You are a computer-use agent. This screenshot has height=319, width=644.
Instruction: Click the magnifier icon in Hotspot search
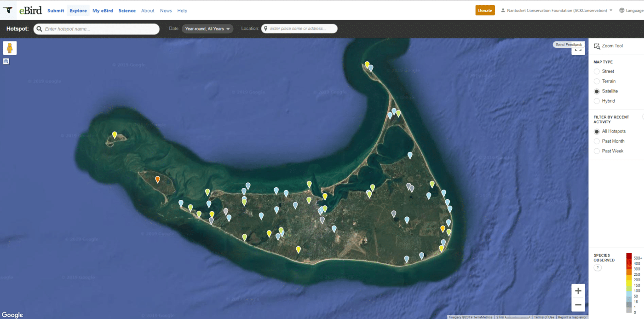pos(40,29)
